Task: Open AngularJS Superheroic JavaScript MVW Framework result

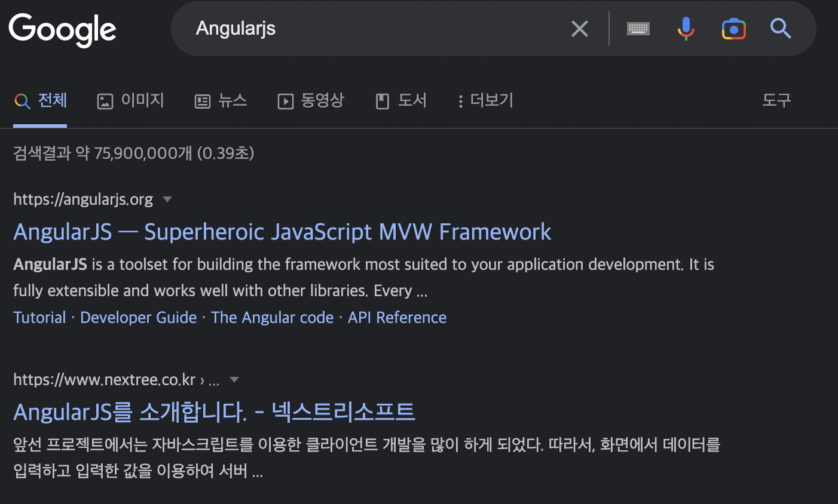Action: [282, 232]
